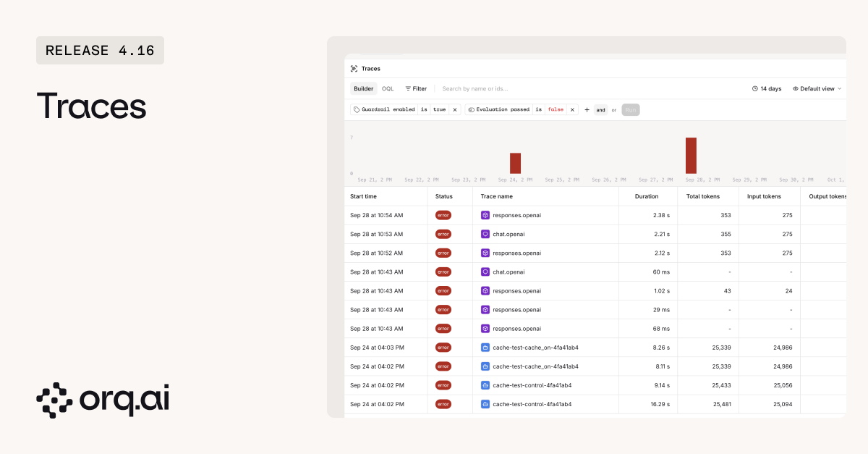Open the Guardrail enabled field selector
Image resolution: width=868 pixels, height=454 pixels.
click(384, 109)
